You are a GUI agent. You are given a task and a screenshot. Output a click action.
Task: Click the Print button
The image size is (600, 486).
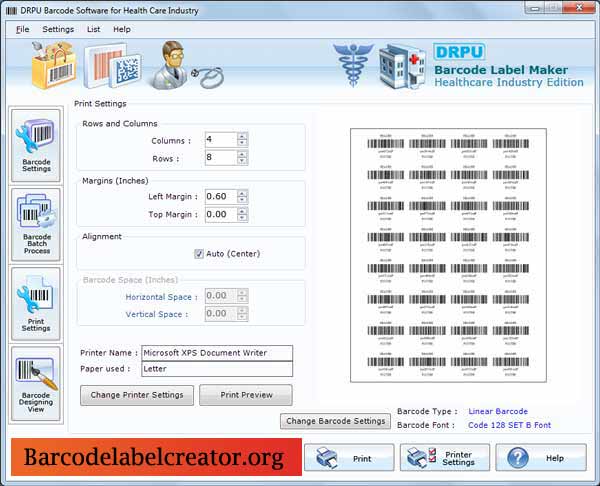[x=349, y=458]
